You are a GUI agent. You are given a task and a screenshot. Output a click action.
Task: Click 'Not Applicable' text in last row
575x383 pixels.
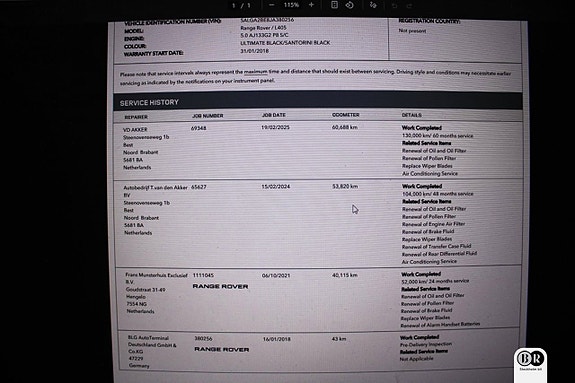point(416,359)
